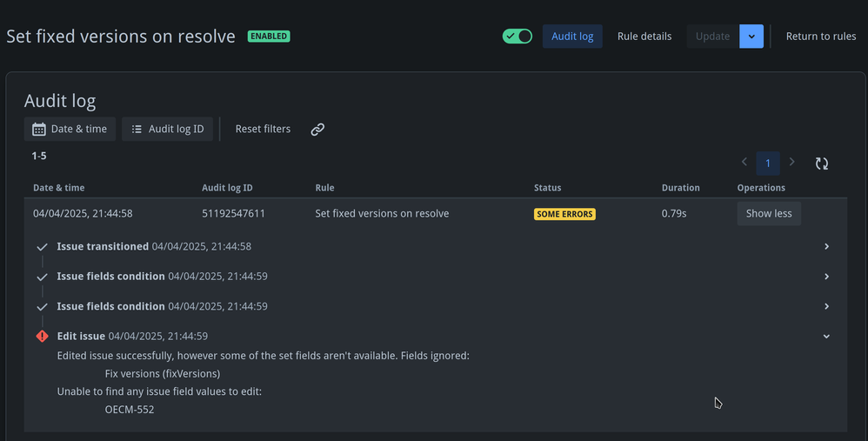Click the red error icon on Edit issue
Image resolution: width=868 pixels, height=441 pixels.
pyautogui.click(x=42, y=337)
